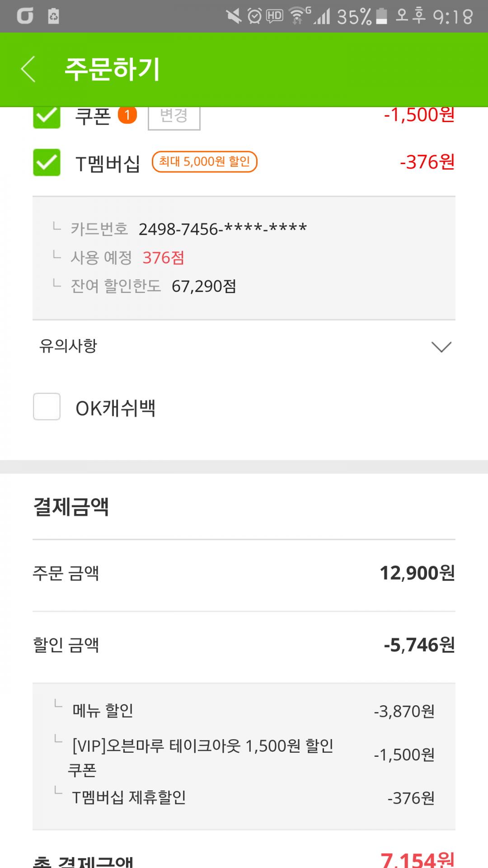This screenshot has height=868, width=488.
Task: Uncheck the 쿠폰 checkbox
Action: pos(47,117)
